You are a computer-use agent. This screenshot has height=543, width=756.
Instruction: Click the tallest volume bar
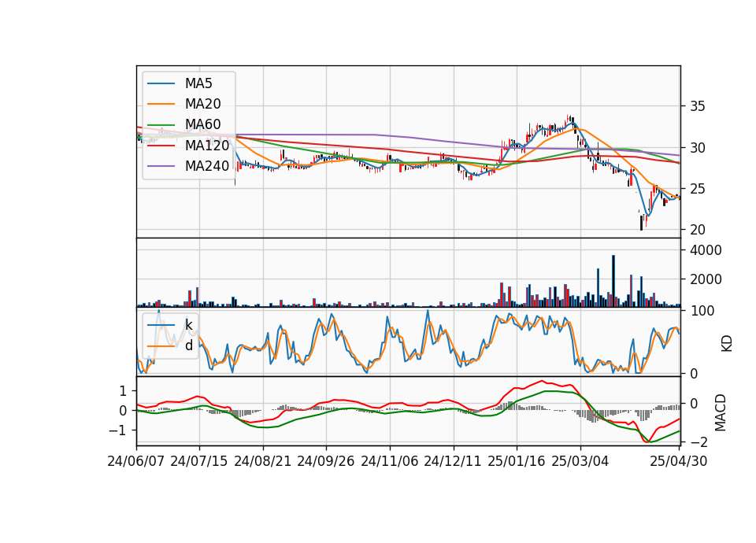pos(613,281)
